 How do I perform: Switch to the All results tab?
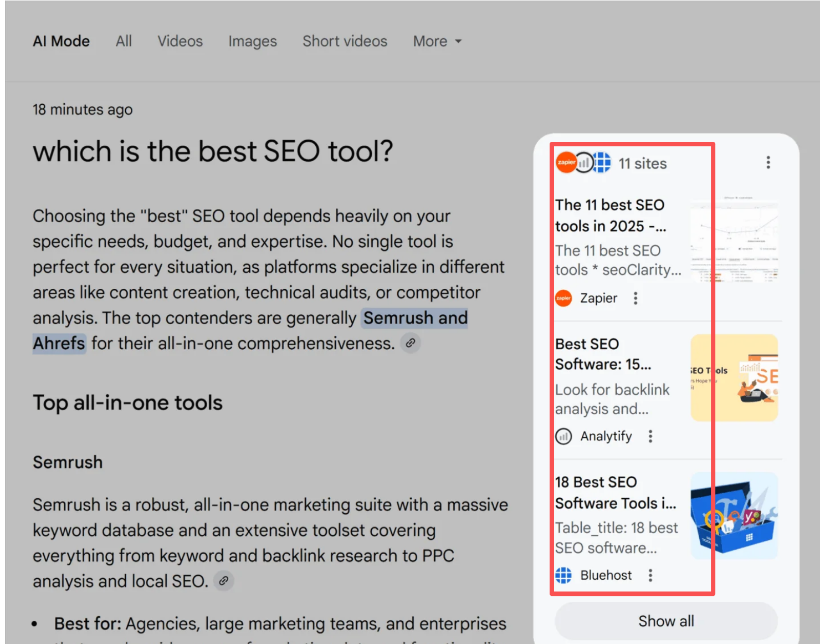click(124, 41)
